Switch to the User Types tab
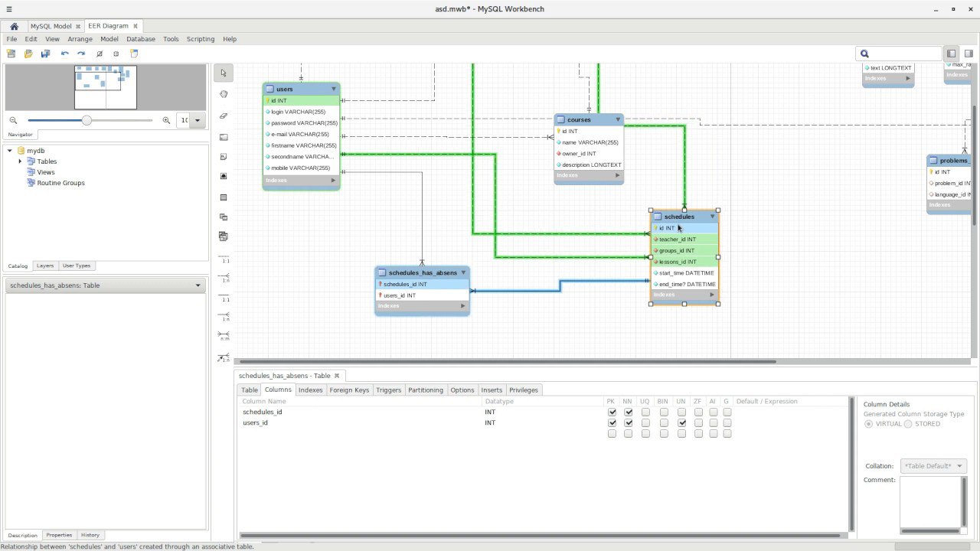The image size is (980, 551). (77, 266)
